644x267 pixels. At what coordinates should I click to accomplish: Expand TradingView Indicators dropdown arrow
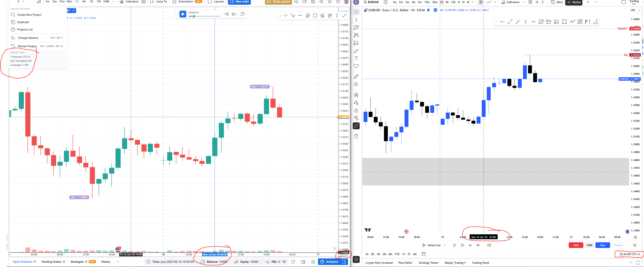(x=524, y=2)
